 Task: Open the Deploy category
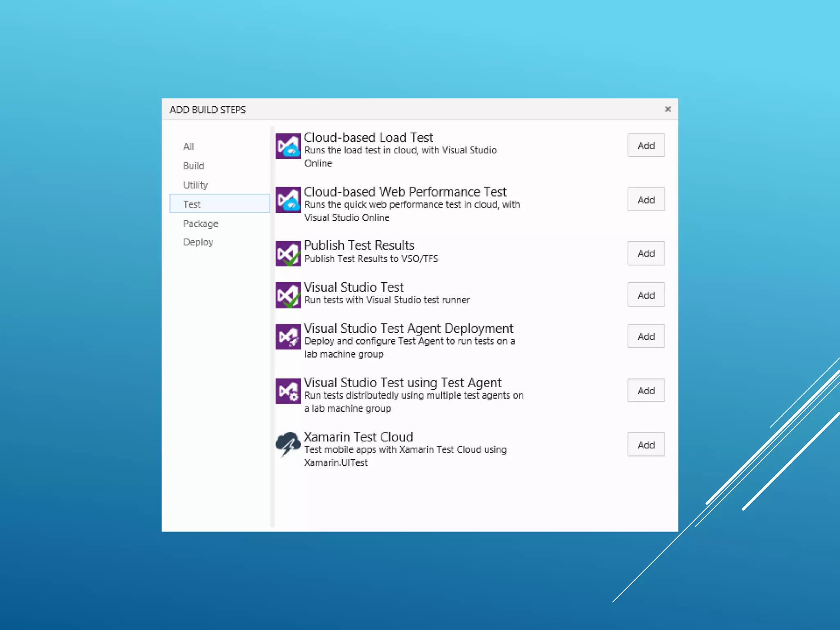click(198, 242)
